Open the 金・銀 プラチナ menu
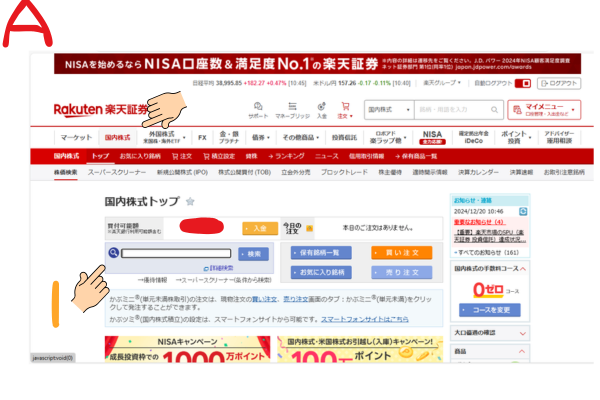The height and width of the screenshot is (400, 600). (x=229, y=137)
